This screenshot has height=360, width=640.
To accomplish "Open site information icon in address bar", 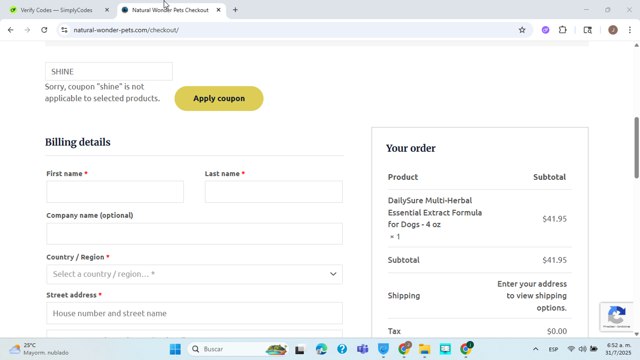I will [x=64, y=30].
